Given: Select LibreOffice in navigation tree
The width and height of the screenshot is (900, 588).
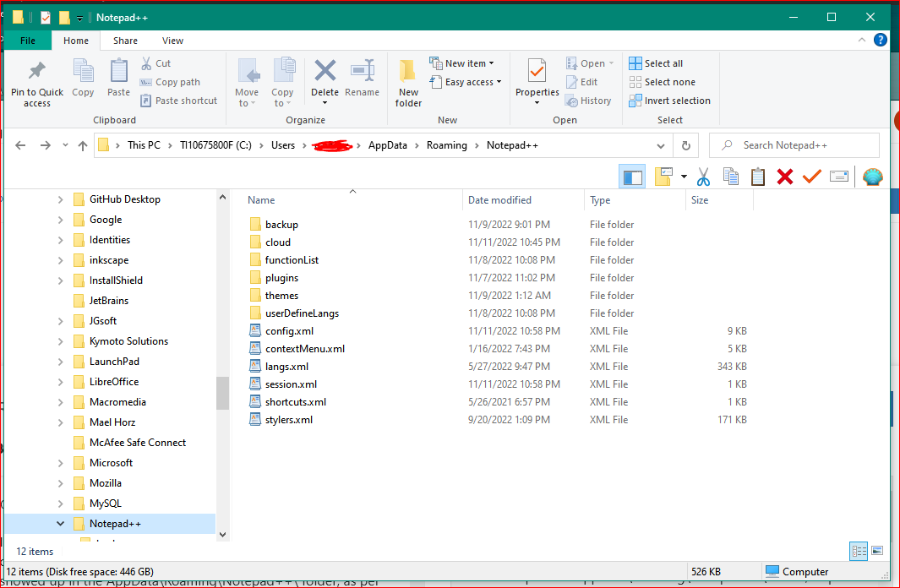Looking at the screenshot, I should [113, 382].
